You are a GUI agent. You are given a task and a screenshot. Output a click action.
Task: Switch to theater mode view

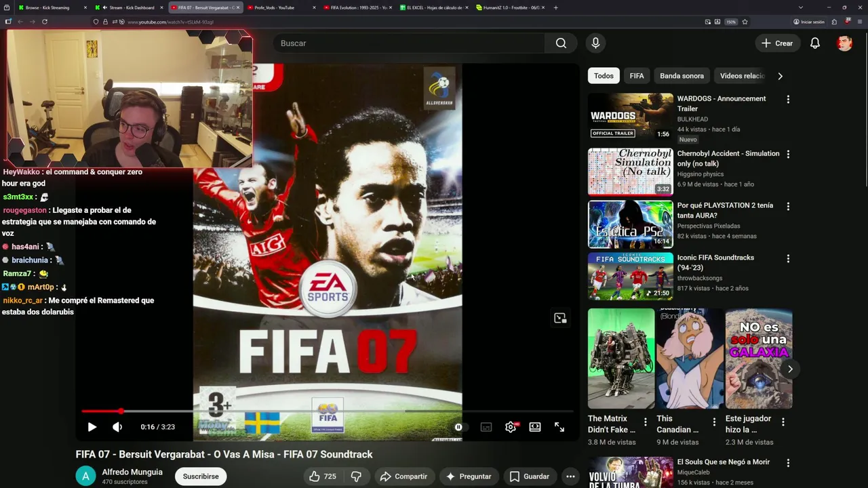[535, 427]
